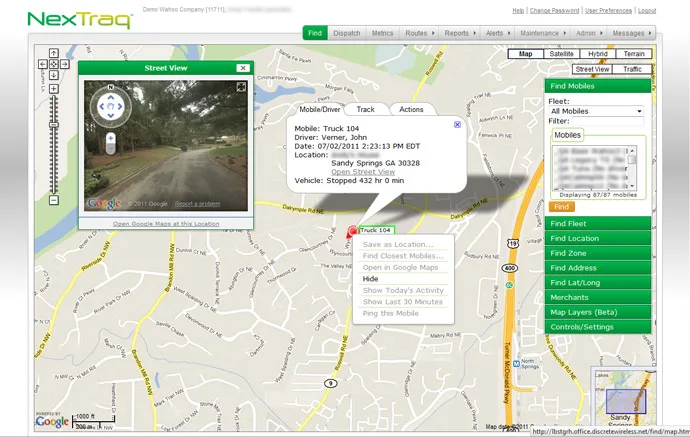Image resolution: width=690 pixels, height=437 pixels.
Task: Expand the Find Zone section
Action: (x=598, y=253)
